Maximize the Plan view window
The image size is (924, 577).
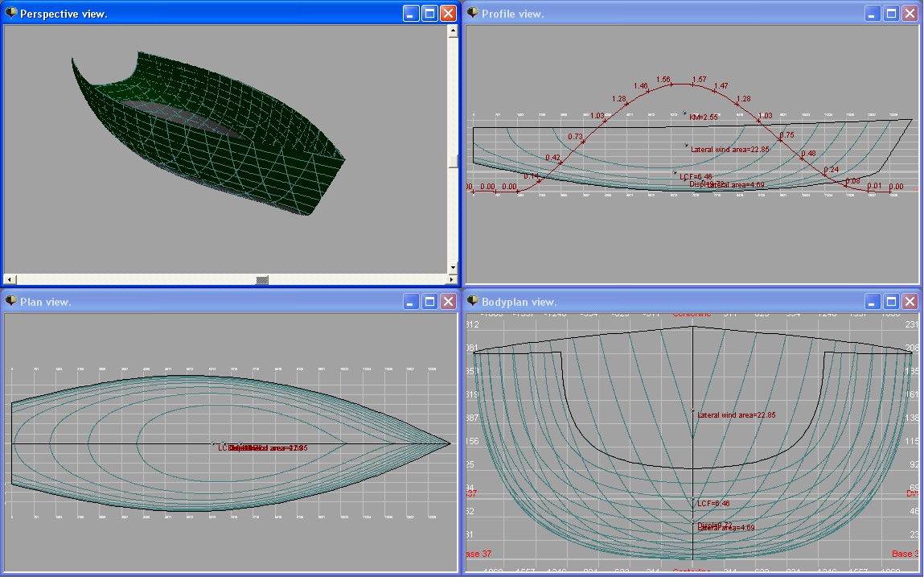(x=429, y=302)
